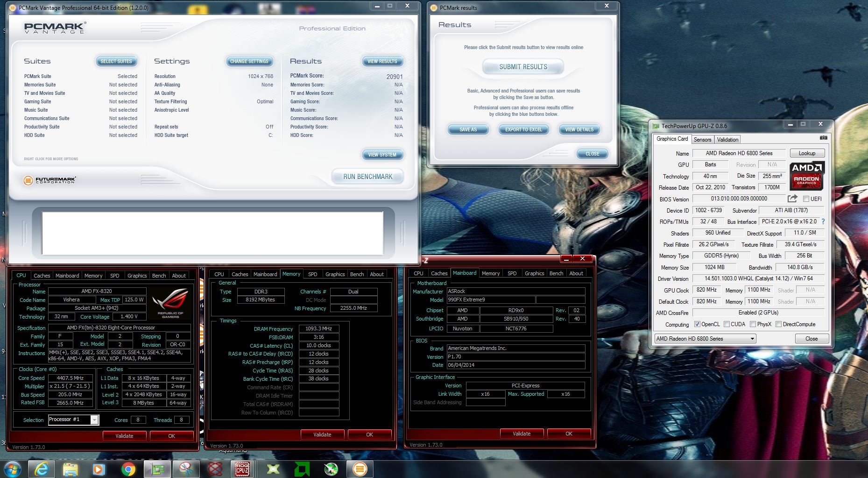Click the GPU-Z screenshot camera icon
This screenshot has height=478, width=868.
[823, 138]
